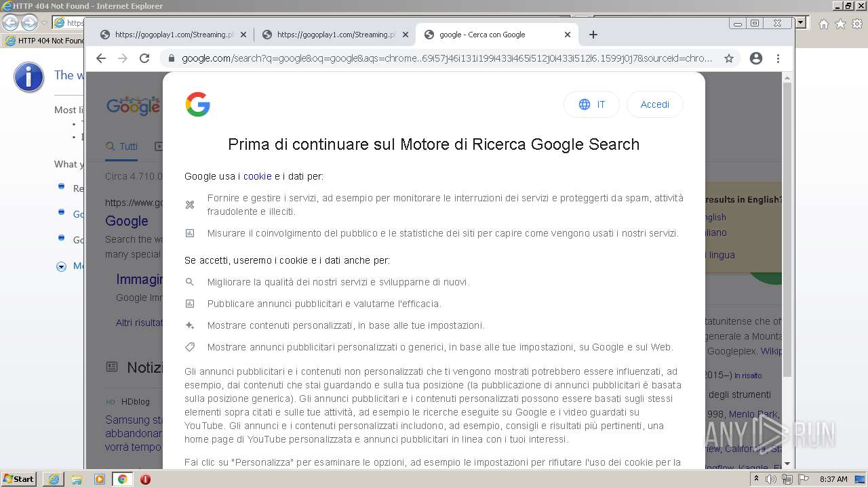This screenshot has height=488, width=868.
Task: Open the Action Center flag icon
Action: pyautogui.click(x=804, y=479)
